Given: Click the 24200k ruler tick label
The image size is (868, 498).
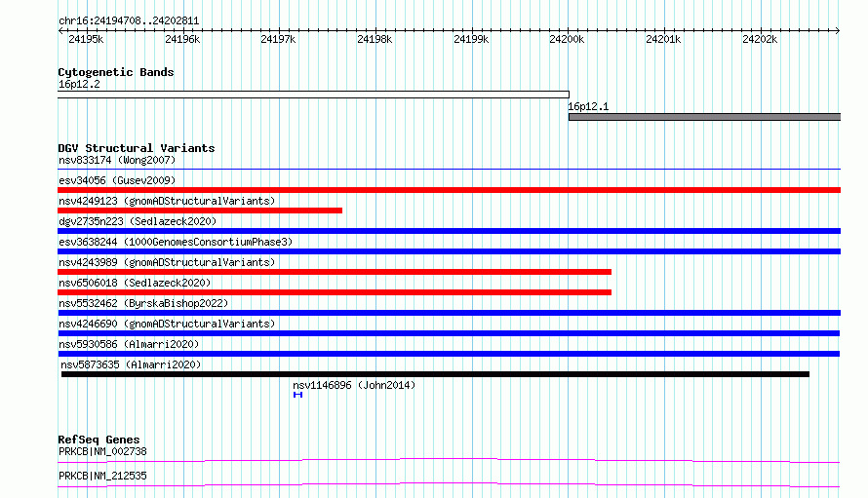Looking at the screenshot, I should coord(567,39).
